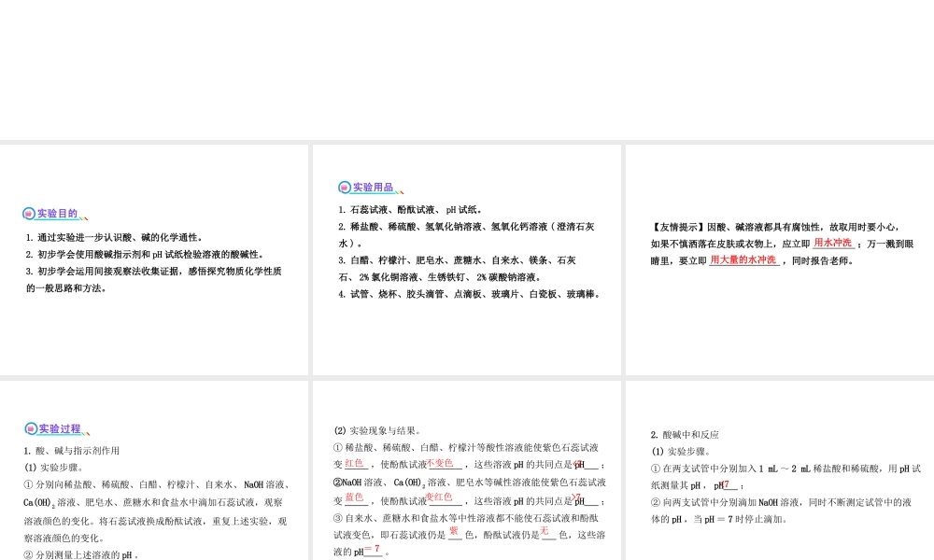Screen dimensions: 934x560
Task: Click line 1. 通过实验进一步认识酸、碱的化学通性
Action: click(115, 237)
